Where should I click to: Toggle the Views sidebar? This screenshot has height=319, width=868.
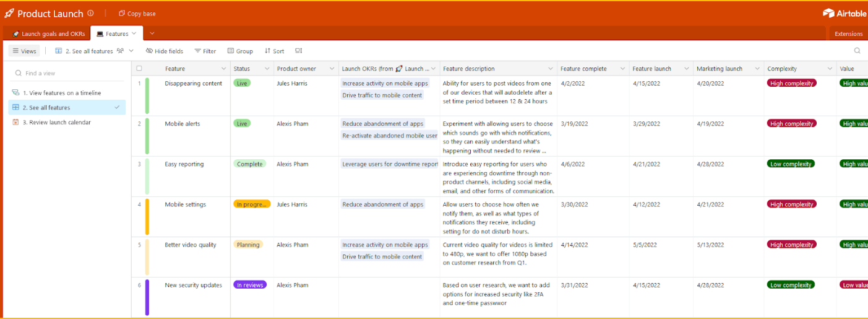25,51
